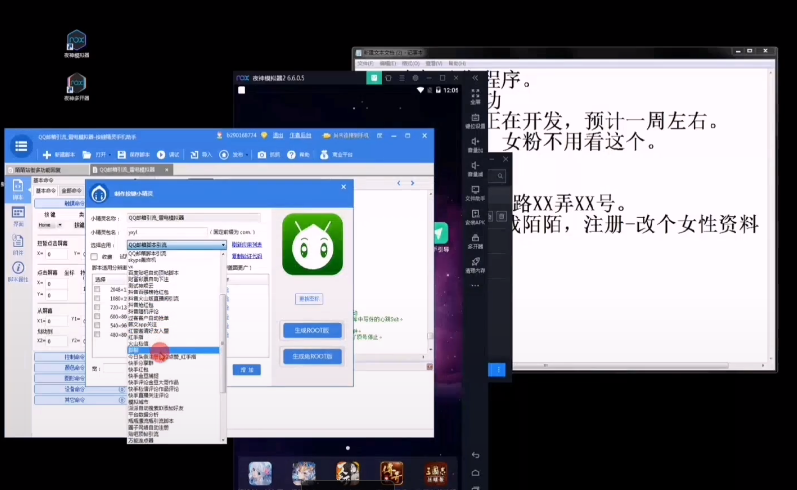The height and width of the screenshot is (490, 797).
Task: Click the 生成免ROOT版 button
Action: click(x=312, y=356)
